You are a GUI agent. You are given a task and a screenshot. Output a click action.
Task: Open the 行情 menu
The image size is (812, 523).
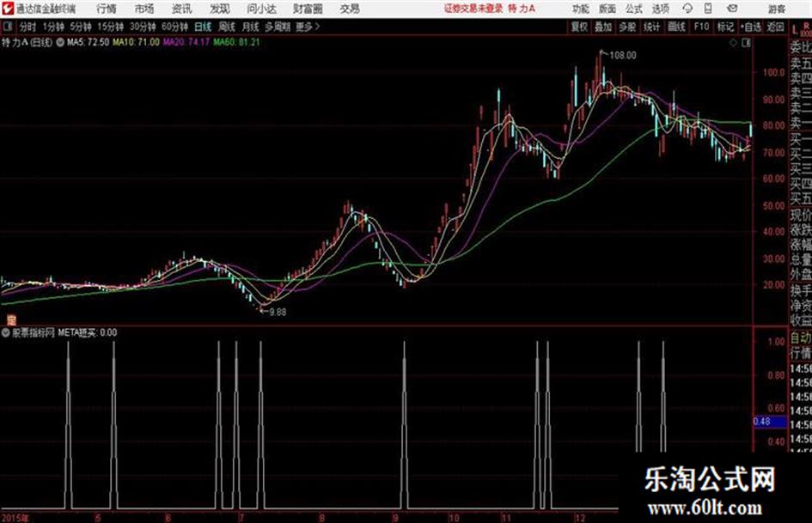[x=107, y=9]
